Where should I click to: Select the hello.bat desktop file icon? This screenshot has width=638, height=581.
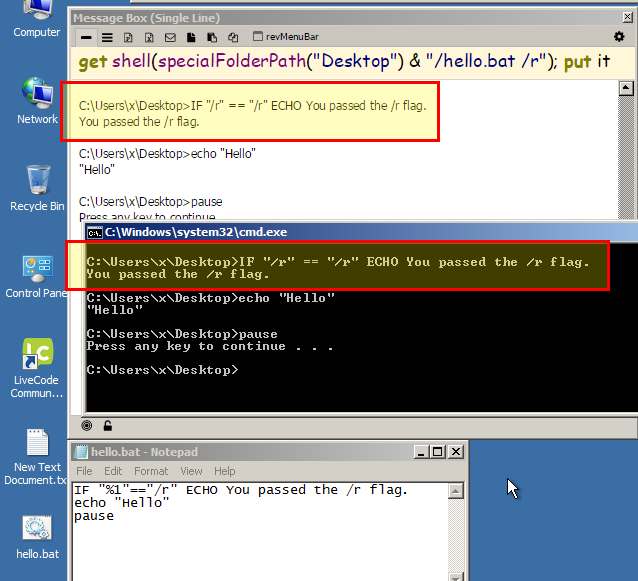(37, 538)
